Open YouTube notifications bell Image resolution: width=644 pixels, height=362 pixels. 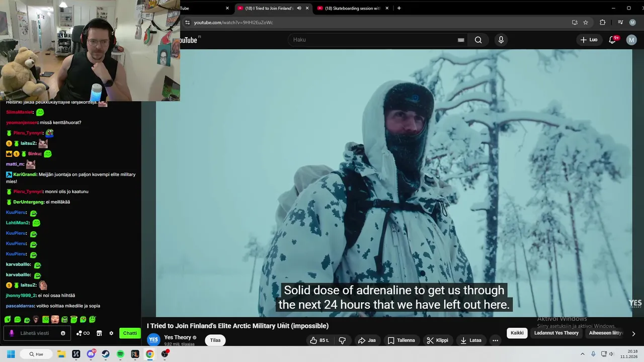pyautogui.click(x=613, y=40)
